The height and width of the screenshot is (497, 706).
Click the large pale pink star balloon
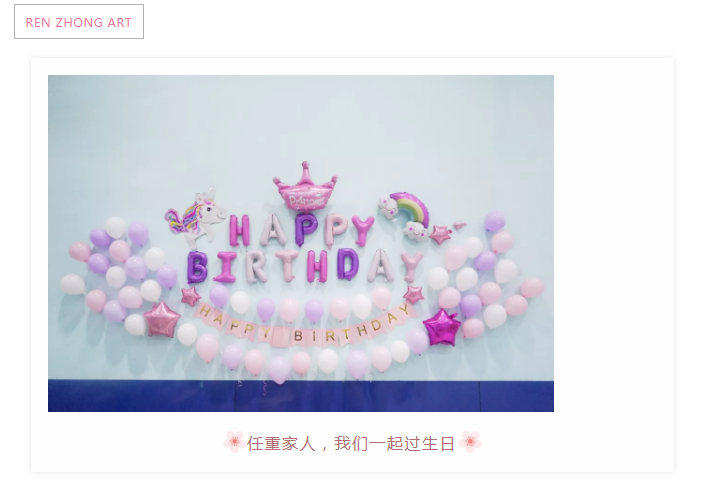(x=162, y=319)
